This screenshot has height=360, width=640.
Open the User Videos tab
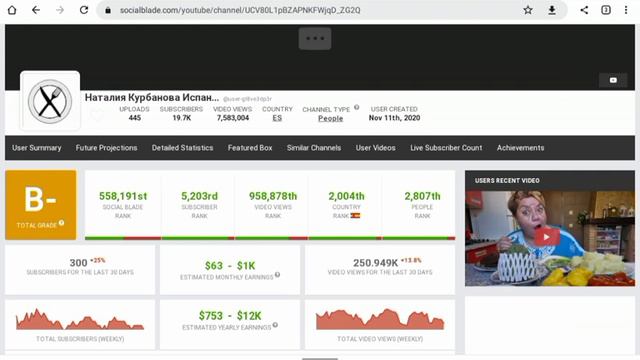pyautogui.click(x=376, y=148)
